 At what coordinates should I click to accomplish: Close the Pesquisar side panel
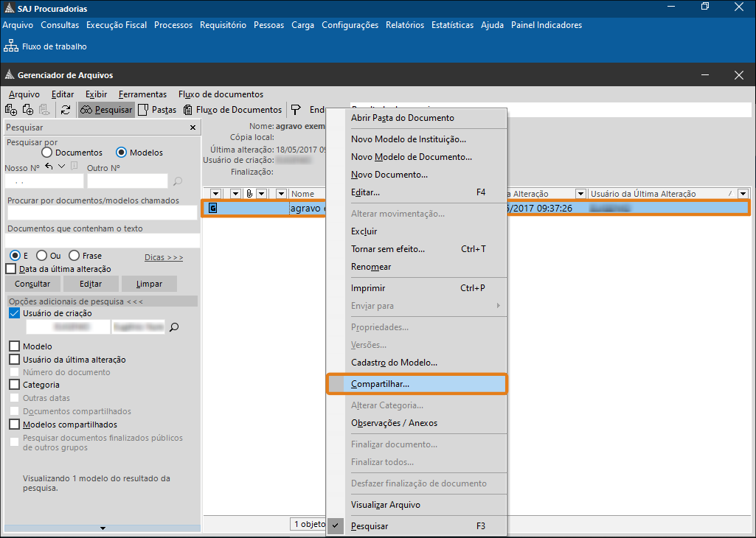tap(193, 127)
